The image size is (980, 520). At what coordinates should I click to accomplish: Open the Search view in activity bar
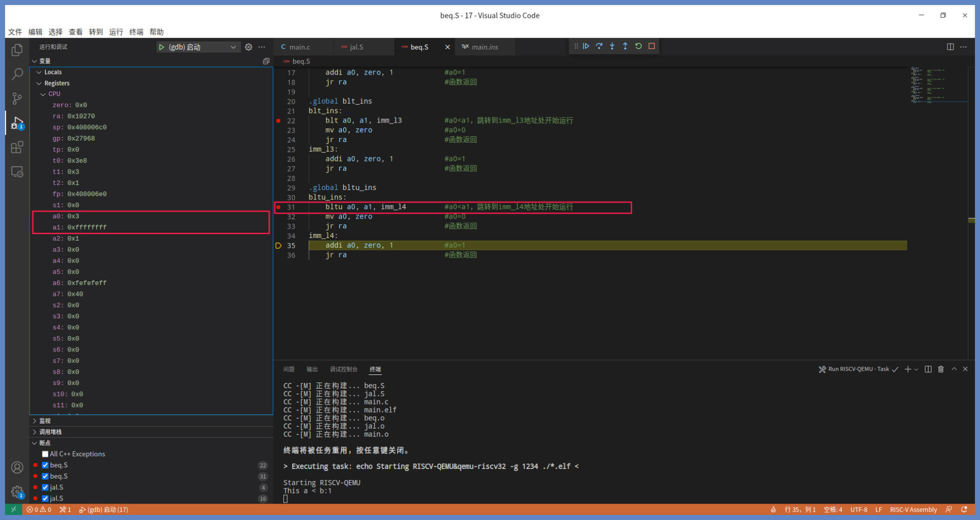point(17,75)
